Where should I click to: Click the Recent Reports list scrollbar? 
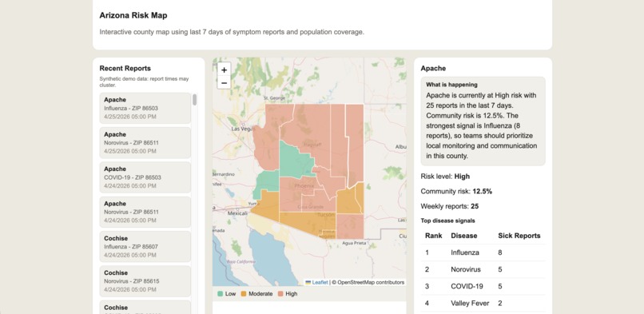195,100
